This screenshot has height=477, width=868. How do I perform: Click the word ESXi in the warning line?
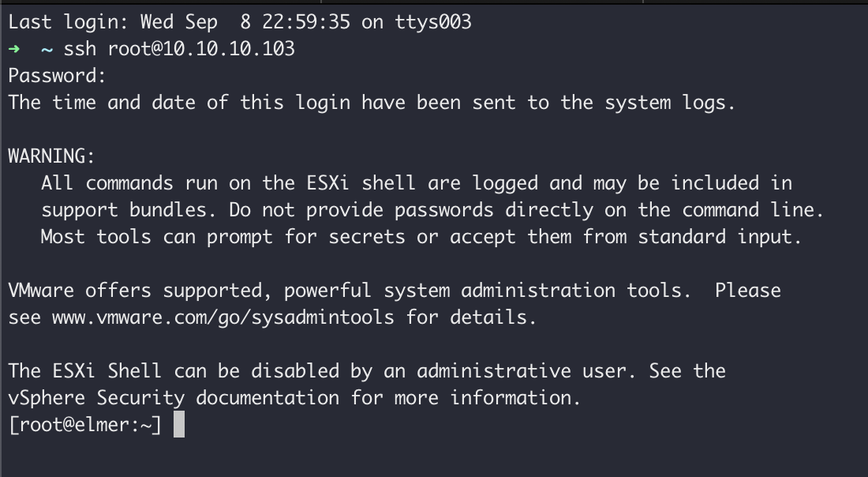point(327,182)
